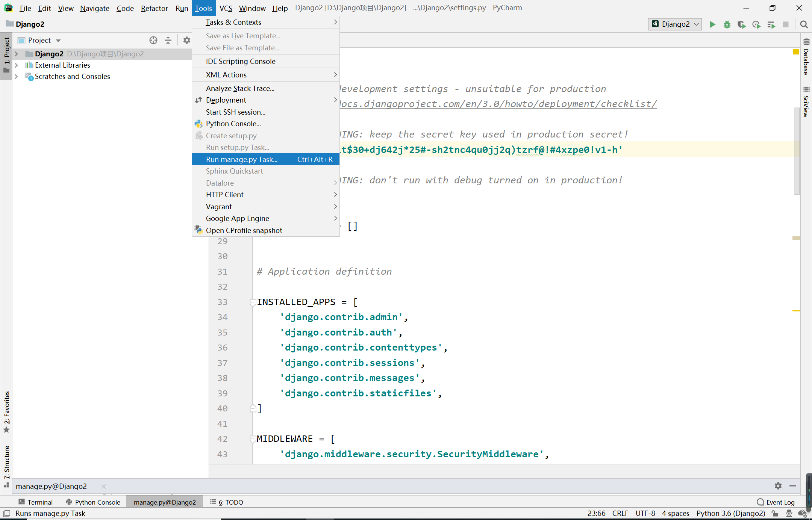Viewport: 812px width, 520px height.
Task: Click the read-only lock icon in status bar
Action: 775,513
